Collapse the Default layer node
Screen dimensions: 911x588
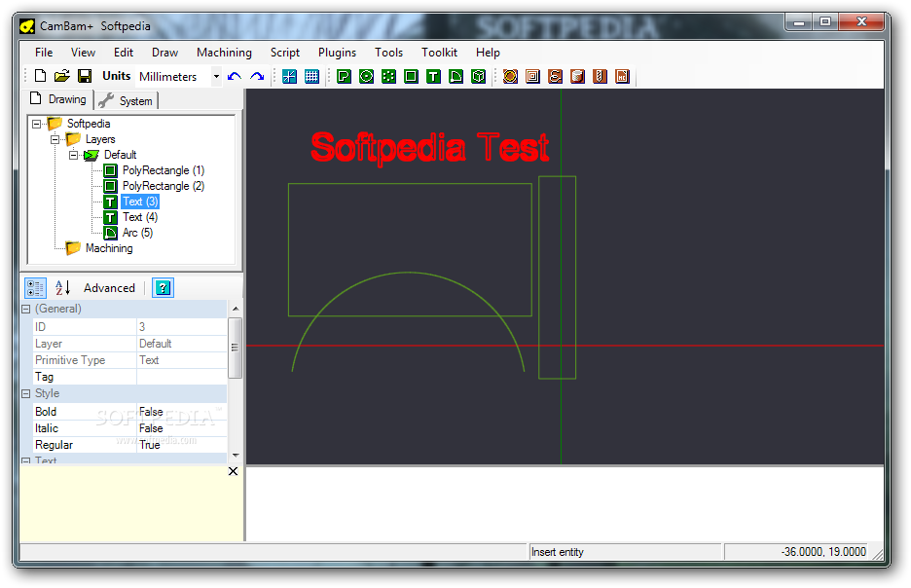pos(74,155)
